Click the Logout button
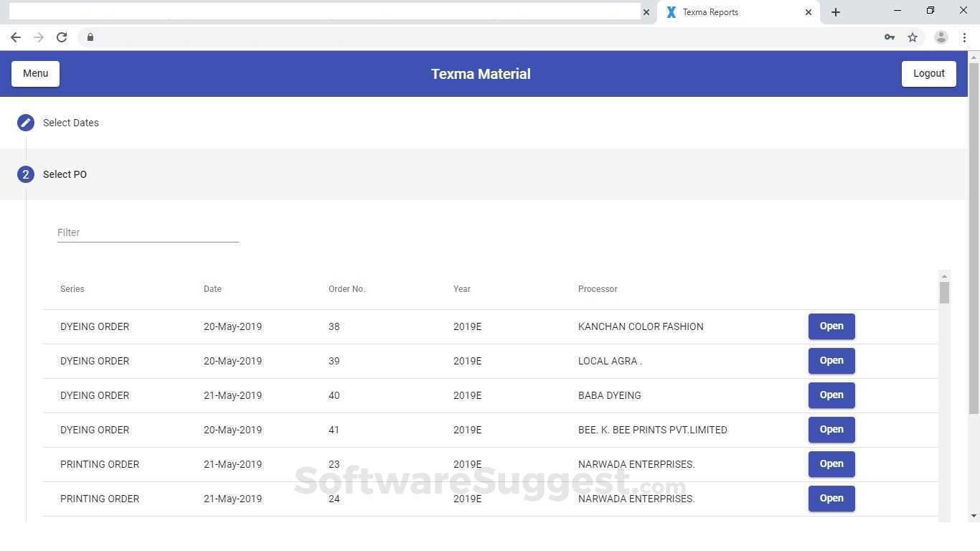The image size is (980, 551). click(928, 73)
